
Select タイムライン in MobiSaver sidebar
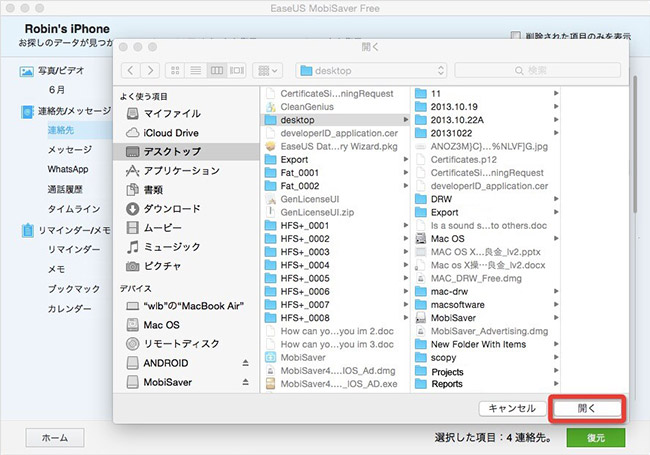click(x=74, y=209)
